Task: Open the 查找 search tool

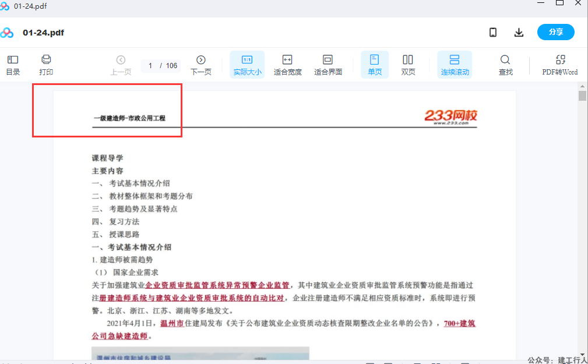Action: coord(505,65)
